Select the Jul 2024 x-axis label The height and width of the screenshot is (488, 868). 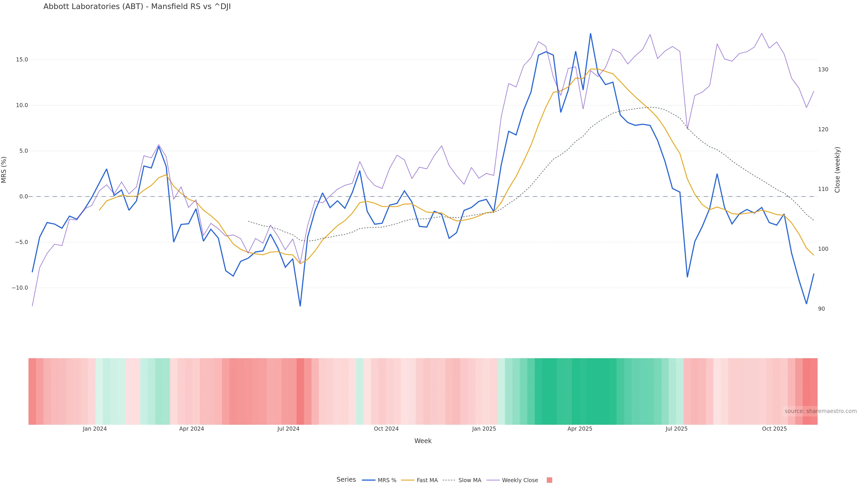click(x=288, y=429)
